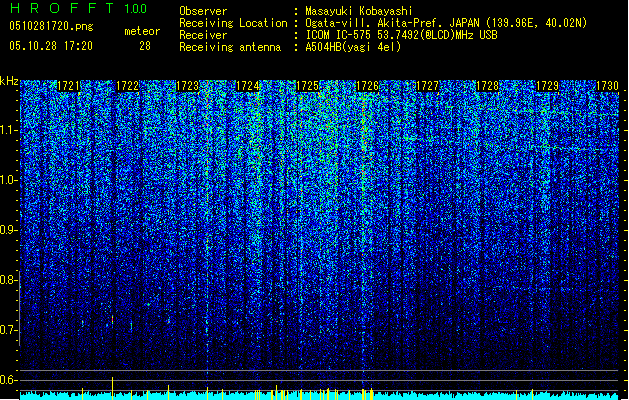Select the ICOM IC-575 53.7492 MHz USB text
This screenshot has width=629, height=400.
pos(401,35)
